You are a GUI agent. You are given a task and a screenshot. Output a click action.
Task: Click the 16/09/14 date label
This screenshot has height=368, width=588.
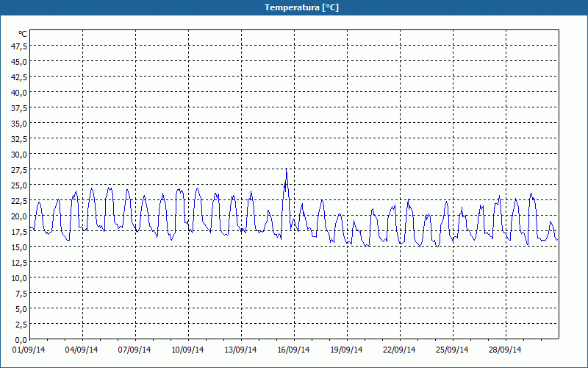click(293, 350)
